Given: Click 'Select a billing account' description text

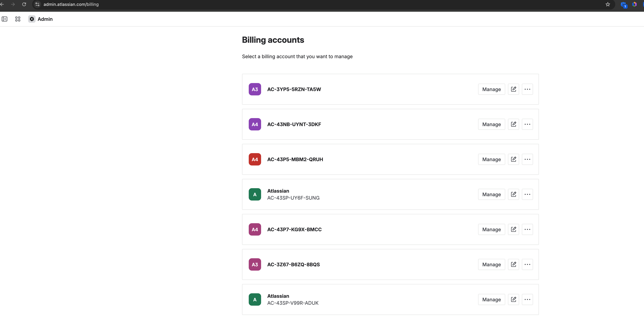Looking at the screenshot, I should [297, 57].
